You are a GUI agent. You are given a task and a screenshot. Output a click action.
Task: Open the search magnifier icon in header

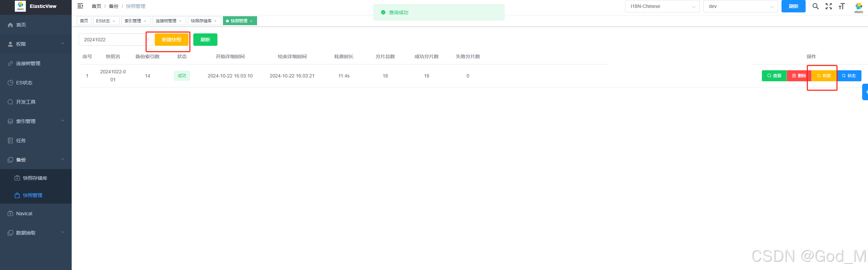coord(815,6)
